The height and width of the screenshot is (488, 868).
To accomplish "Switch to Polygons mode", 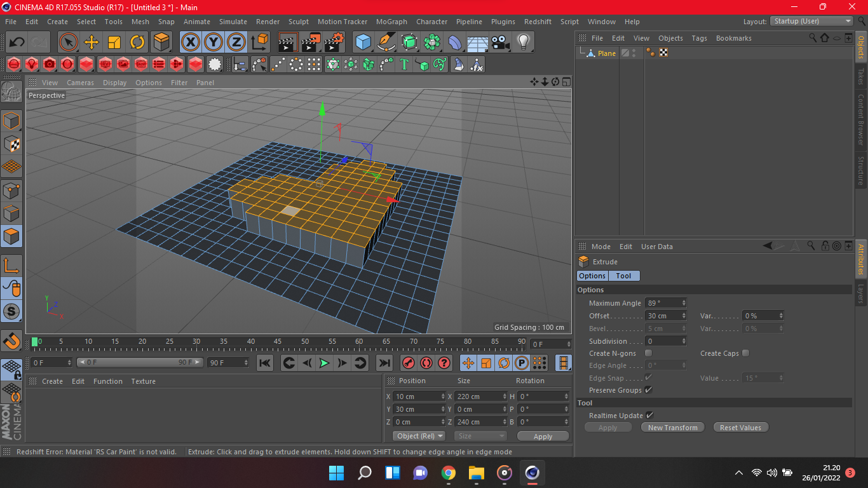I will [x=11, y=236].
